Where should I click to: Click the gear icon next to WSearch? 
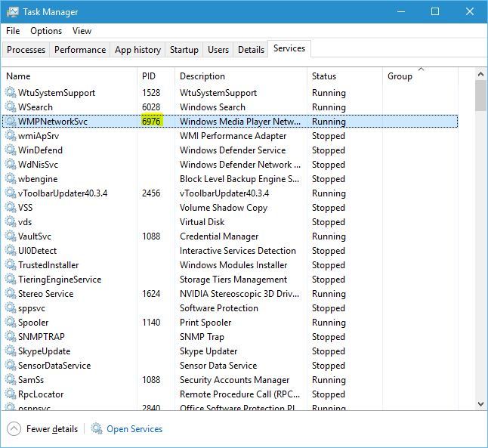11,107
